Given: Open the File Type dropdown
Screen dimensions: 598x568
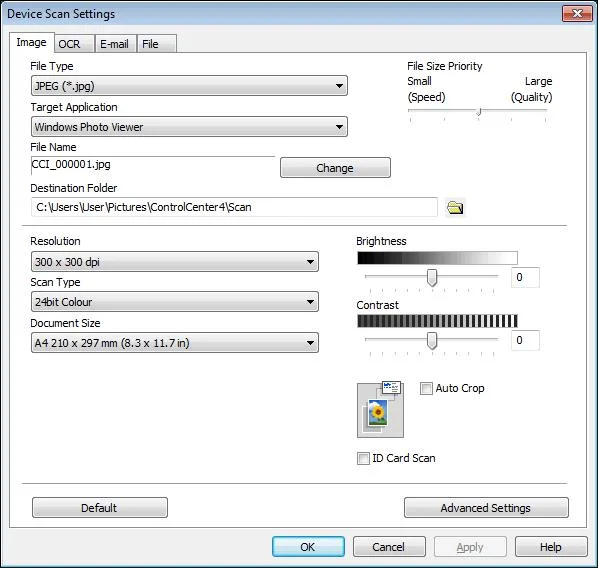Looking at the screenshot, I should coord(189,86).
